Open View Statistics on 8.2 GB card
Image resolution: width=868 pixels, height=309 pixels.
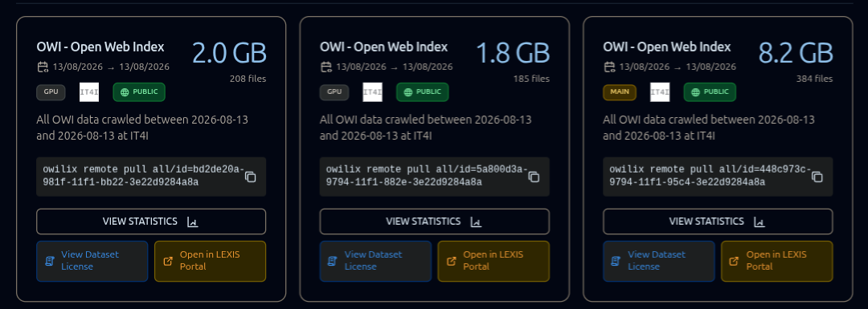click(x=718, y=222)
